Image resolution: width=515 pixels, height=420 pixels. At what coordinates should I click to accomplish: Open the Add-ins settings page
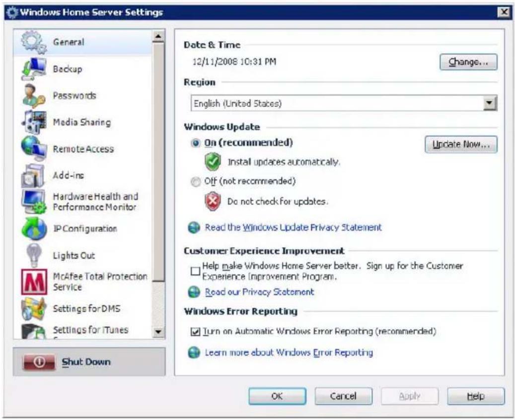click(83, 175)
